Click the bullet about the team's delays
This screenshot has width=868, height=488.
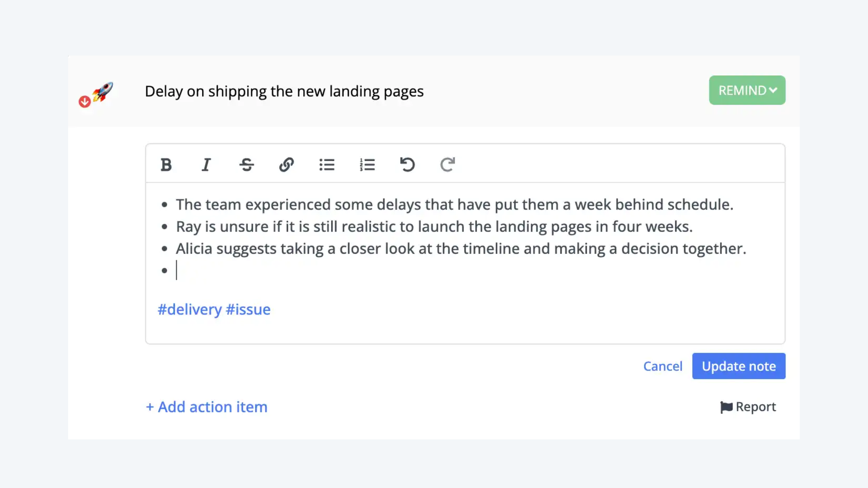454,205
